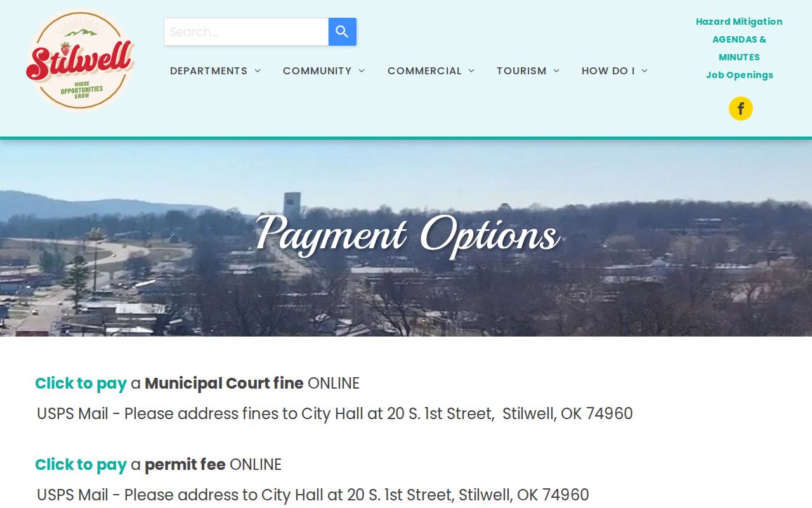Click to pay permit fee link
Screen dimensions: 812x508
(x=81, y=465)
